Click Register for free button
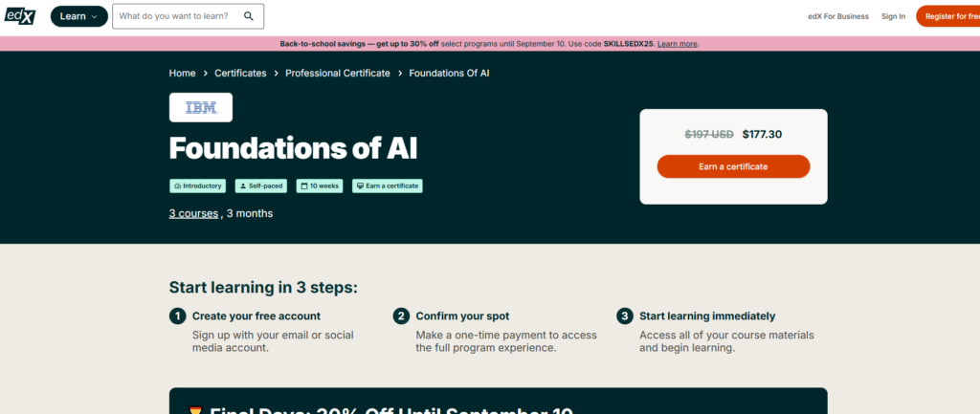980x414 pixels. (x=948, y=16)
